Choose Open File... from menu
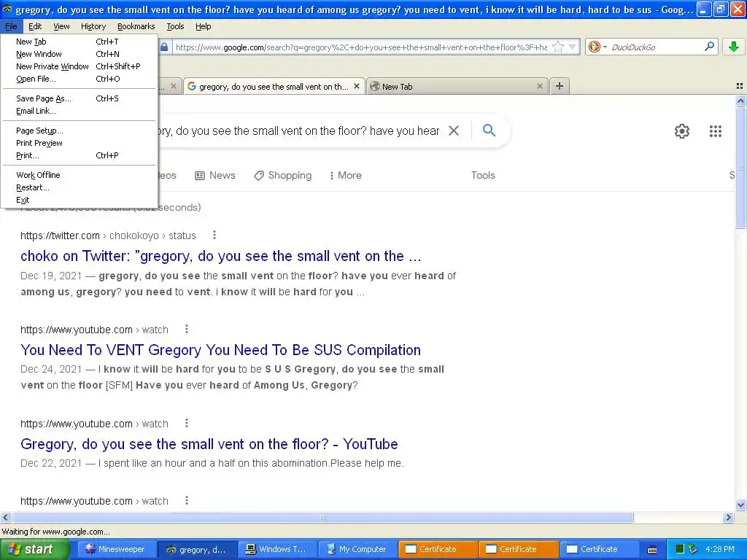This screenshot has width=747, height=560. pyautogui.click(x=79, y=79)
